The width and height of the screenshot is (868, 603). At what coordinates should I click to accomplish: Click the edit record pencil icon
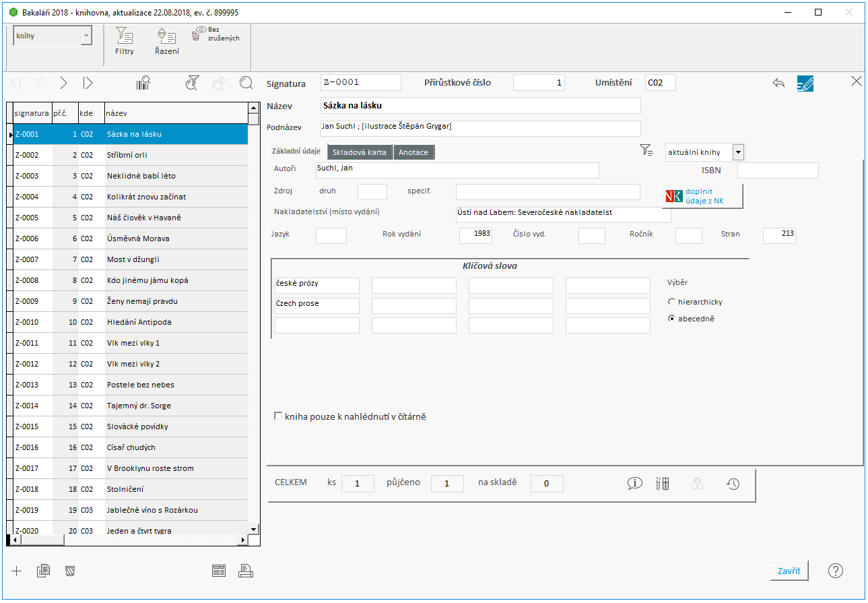tap(805, 83)
